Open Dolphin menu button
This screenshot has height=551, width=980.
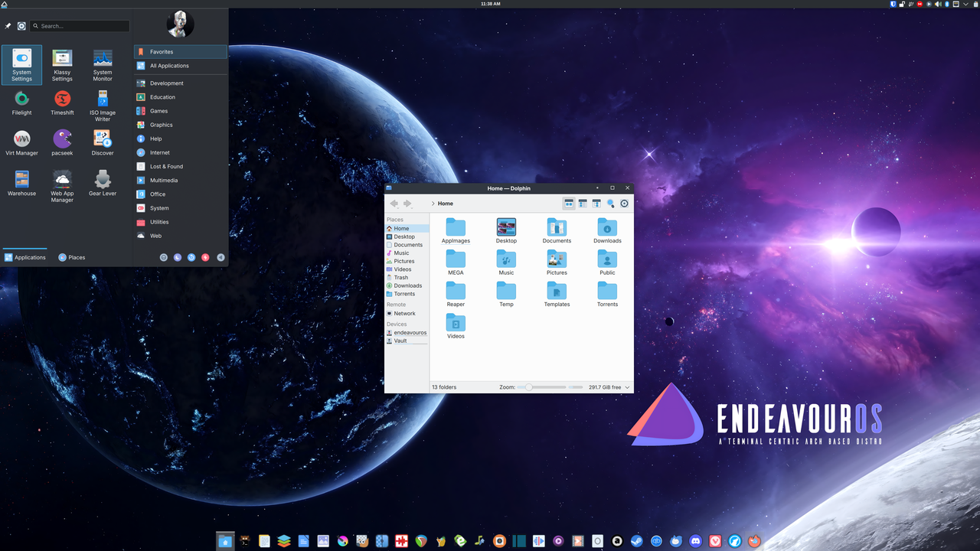click(625, 204)
